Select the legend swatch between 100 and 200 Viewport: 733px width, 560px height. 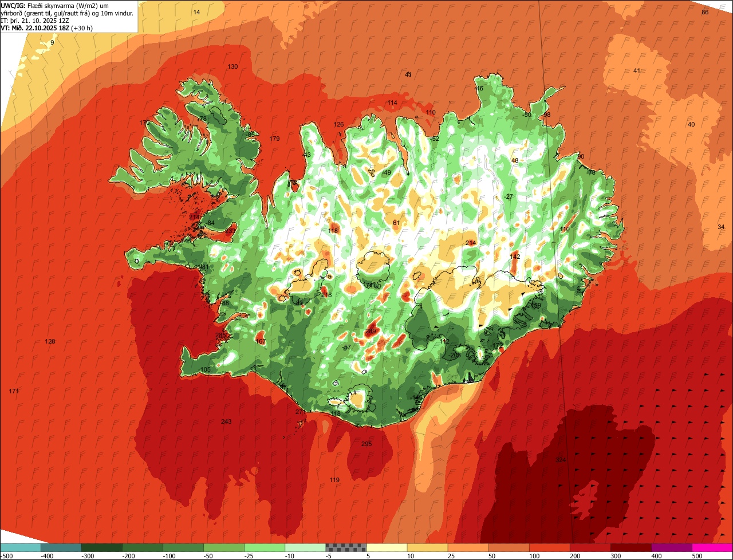click(x=549, y=547)
